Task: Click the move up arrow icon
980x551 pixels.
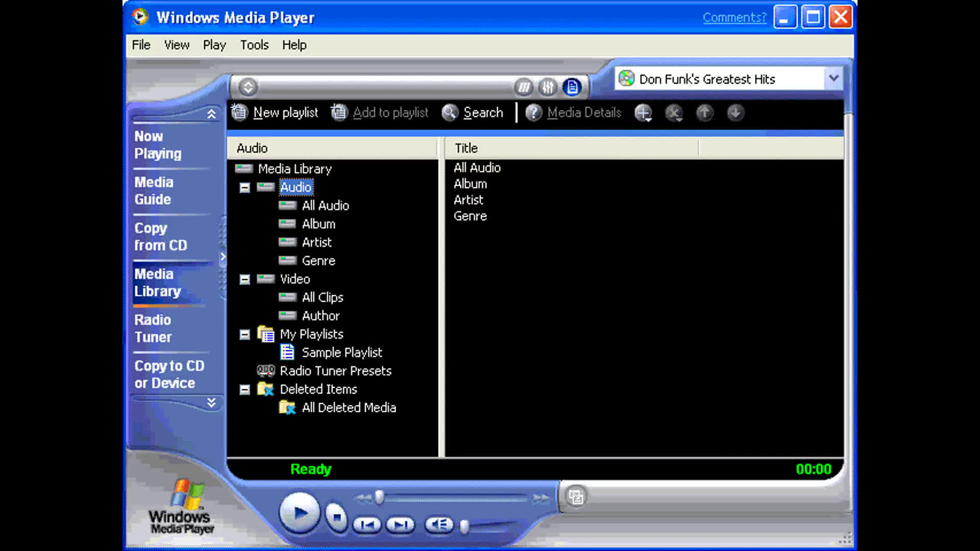Action: [x=704, y=113]
